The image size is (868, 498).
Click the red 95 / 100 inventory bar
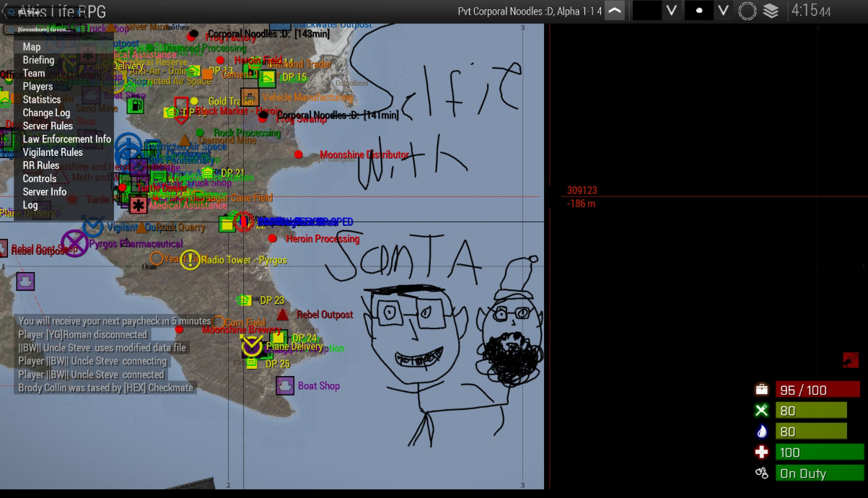[818, 390]
